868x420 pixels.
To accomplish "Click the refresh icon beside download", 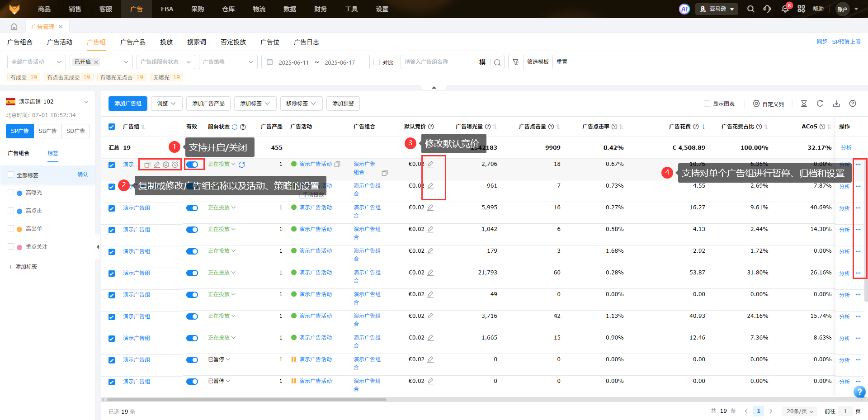I will pyautogui.click(x=820, y=104).
